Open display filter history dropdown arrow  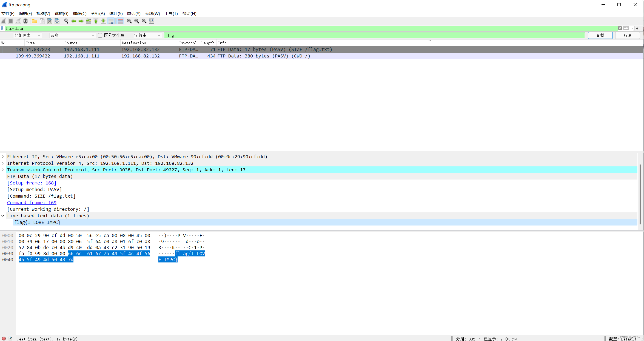(632, 28)
